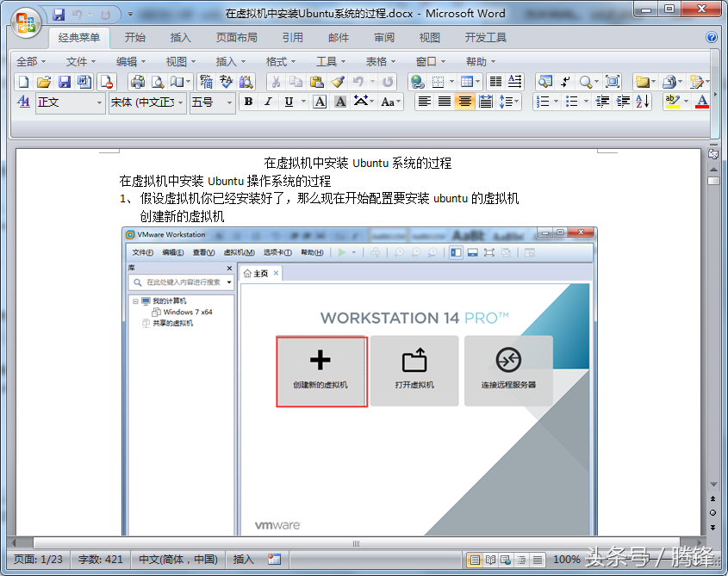The image size is (728, 576).
Task: Switch to Print Layout view button
Action: [x=475, y=560]
